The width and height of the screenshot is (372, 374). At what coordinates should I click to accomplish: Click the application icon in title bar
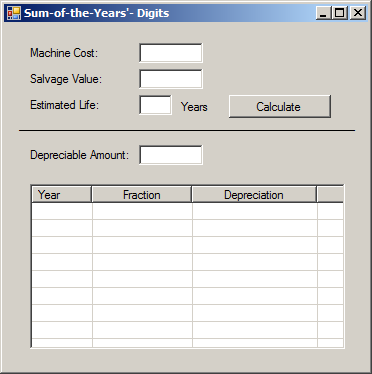point(14,13)
